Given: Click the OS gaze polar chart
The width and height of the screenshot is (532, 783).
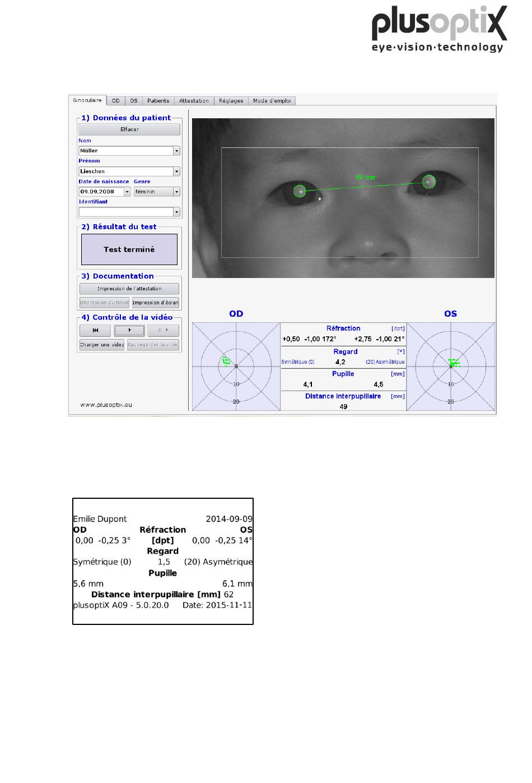Looking at the screenshot, I should [x=451, y=367].
